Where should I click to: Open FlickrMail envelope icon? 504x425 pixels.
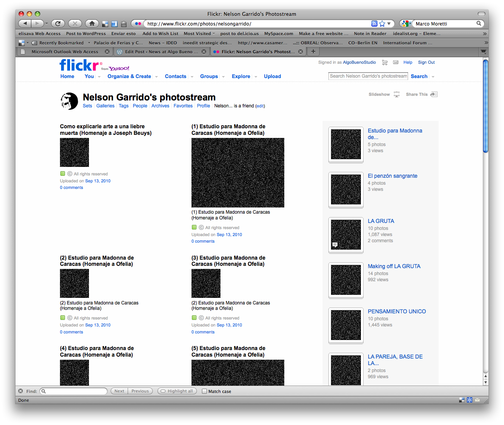coord(396,62)
